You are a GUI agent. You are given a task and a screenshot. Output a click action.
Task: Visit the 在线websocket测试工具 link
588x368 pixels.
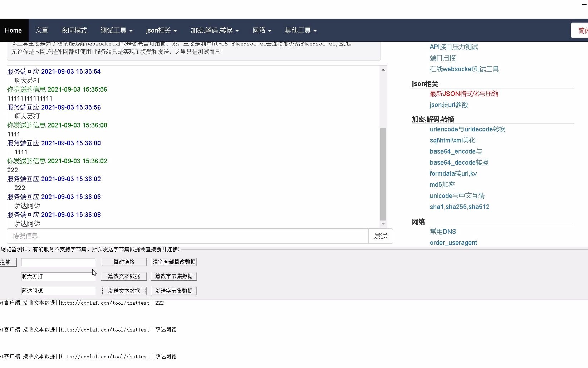[x=464, y=69]
